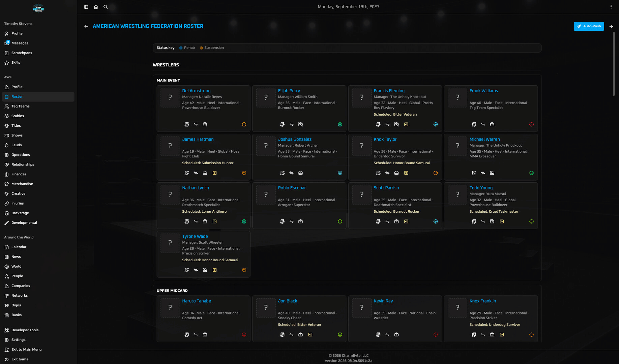
Task: Open the three-dot options menu at top right
Action: tap(611, 7)
